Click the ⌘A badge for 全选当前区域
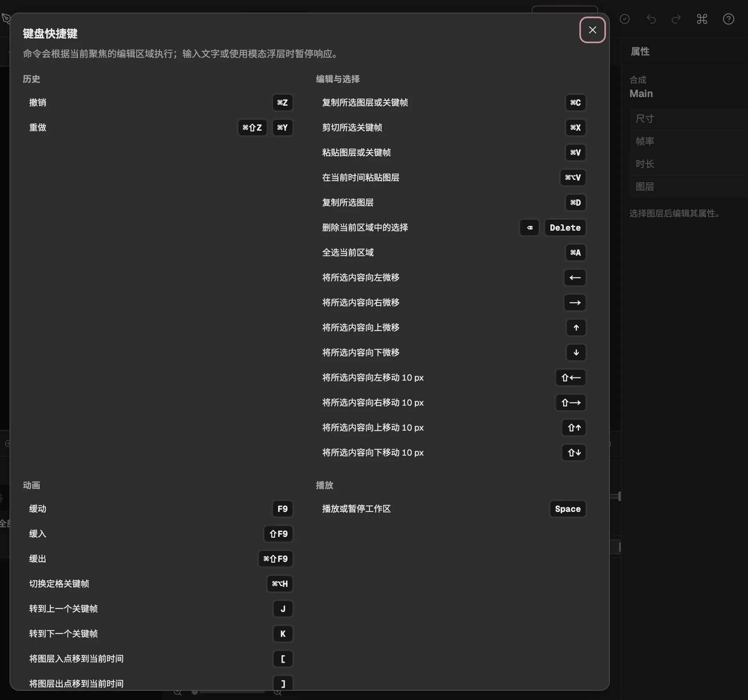Image resolution: width=748 pixels, height=700 pixels. pos(575,252)
